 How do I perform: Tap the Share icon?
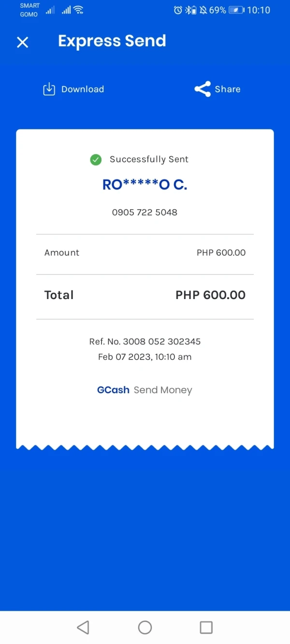click(203, 89)
